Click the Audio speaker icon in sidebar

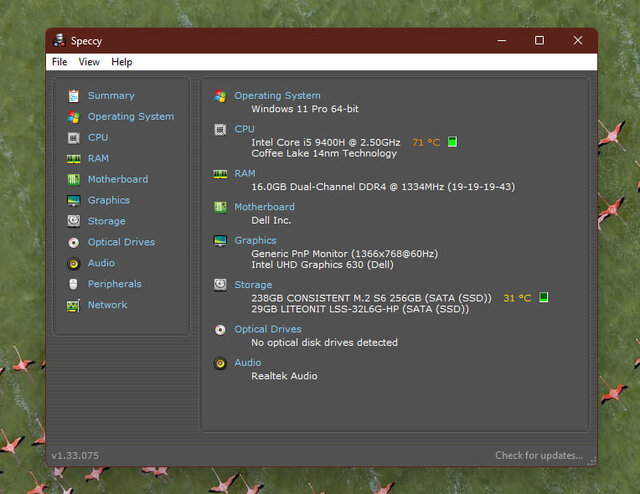point(73,263)
